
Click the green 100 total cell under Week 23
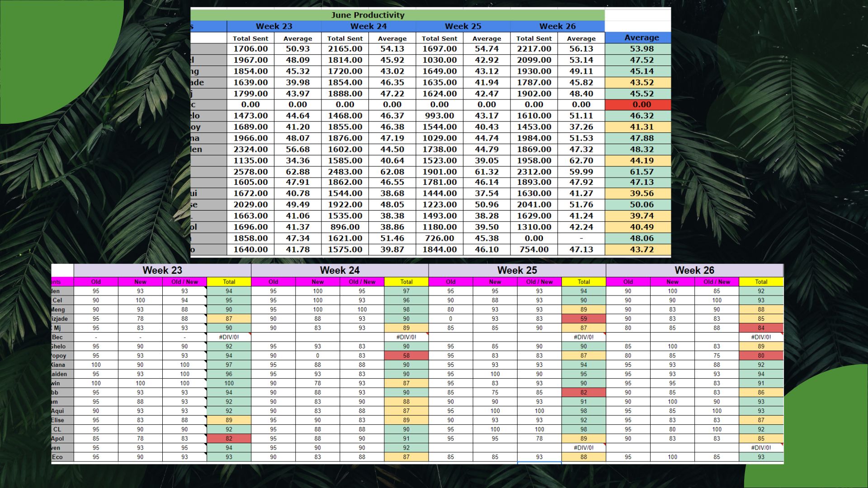pyautogui.click(x=229, y=383)
